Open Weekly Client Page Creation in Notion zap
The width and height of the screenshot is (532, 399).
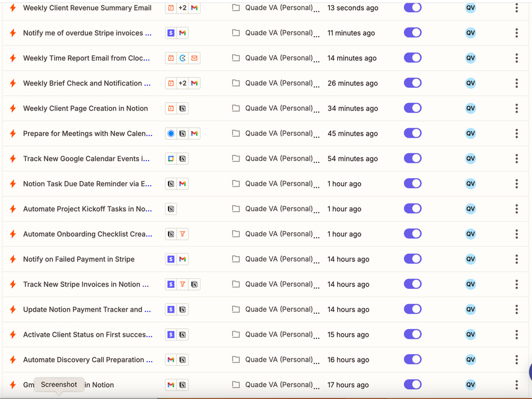coord(86,108)
